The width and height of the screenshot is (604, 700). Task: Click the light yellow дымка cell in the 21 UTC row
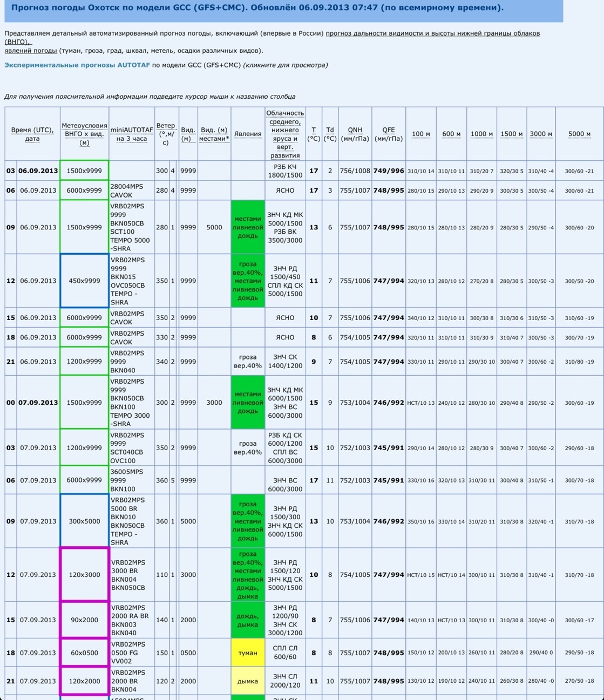pyautogui.click(x=248, y=681)
